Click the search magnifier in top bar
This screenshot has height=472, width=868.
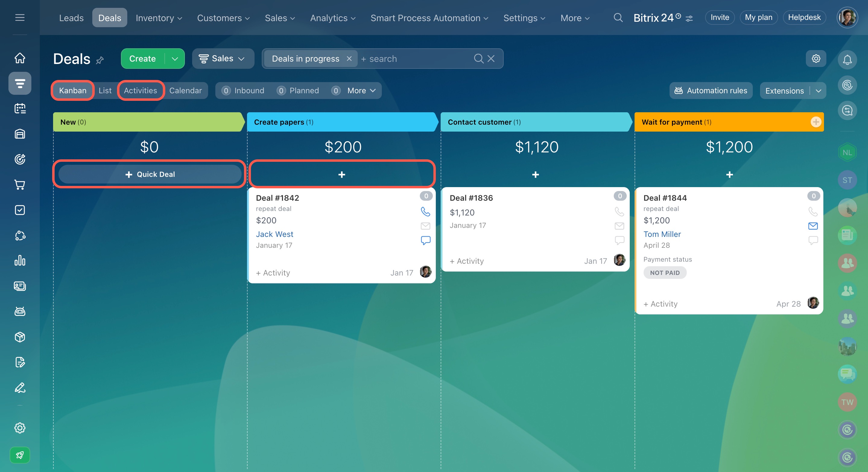(x=618, y=18)
